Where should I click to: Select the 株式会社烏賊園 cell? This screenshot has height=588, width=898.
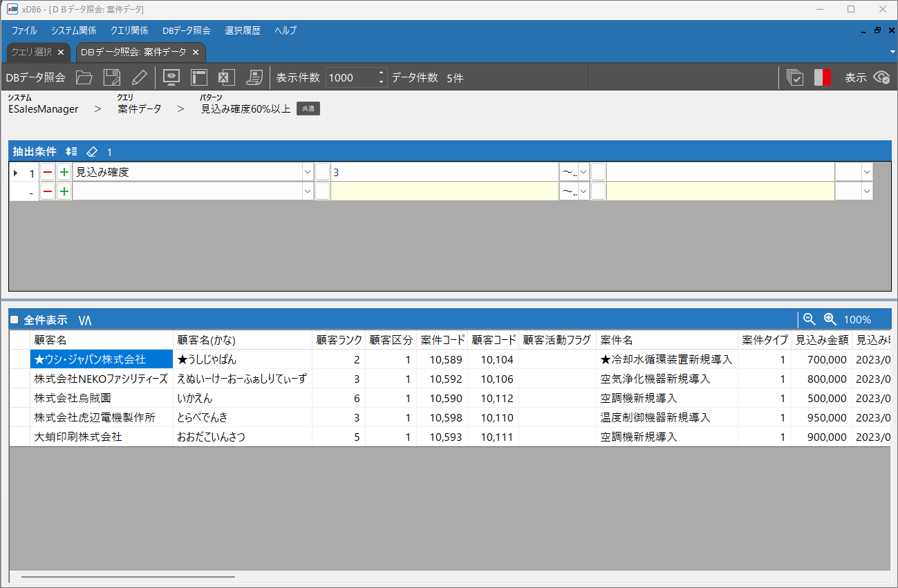point(102,398)
